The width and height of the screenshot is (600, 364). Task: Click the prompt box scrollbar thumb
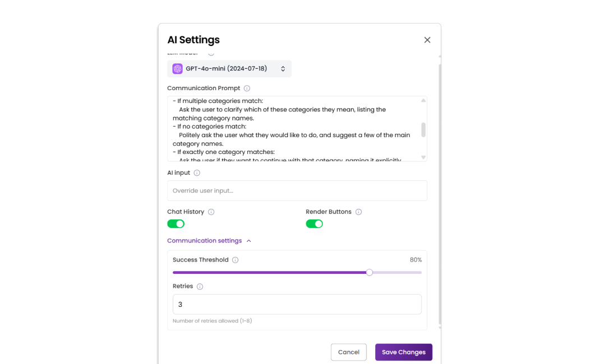(423, 130)
